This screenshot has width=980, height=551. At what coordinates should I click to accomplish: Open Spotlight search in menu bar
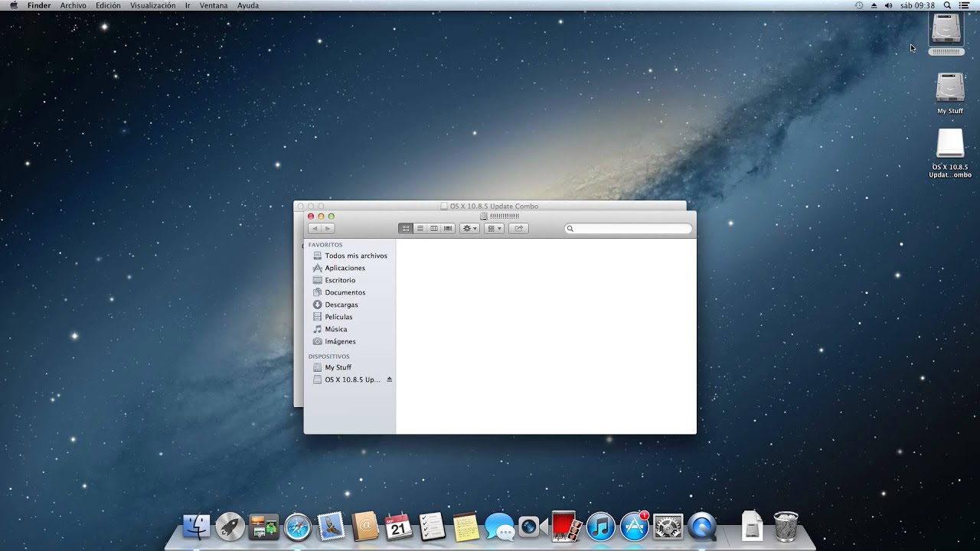pos(947,5)
